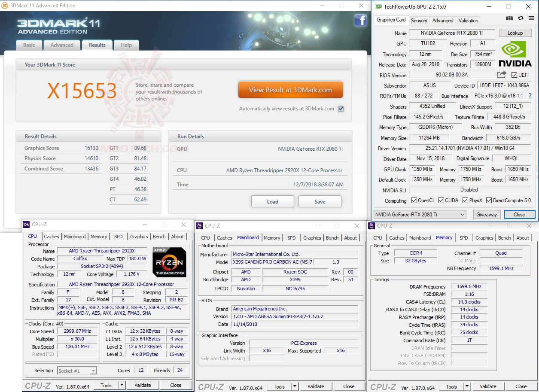This screenshot has width=539, height=392.
Task: Toggle the DirectCompute 5.0 checkbox
Action: (x=489, y=201)
